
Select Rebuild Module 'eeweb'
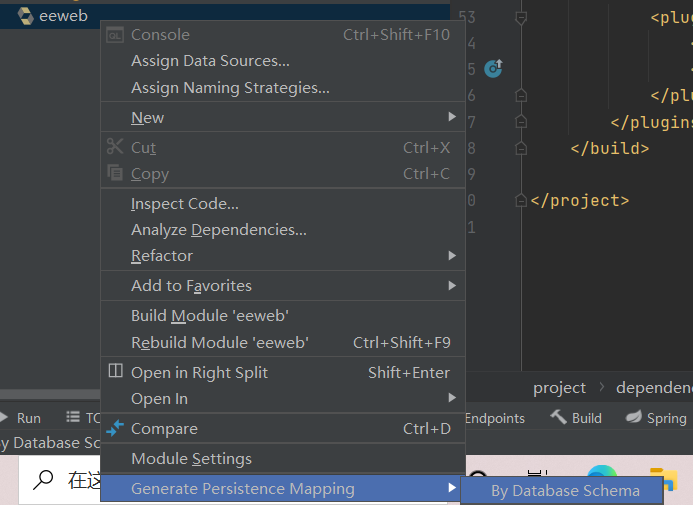[x=283, y=342]
